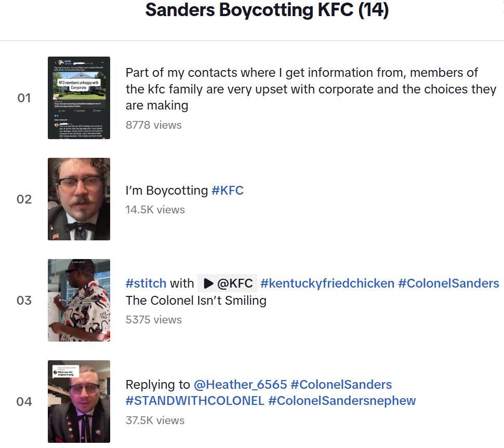
Task: Click the #KFC hashtag after I'm Boycotting
Action: (x=228, y=191)
